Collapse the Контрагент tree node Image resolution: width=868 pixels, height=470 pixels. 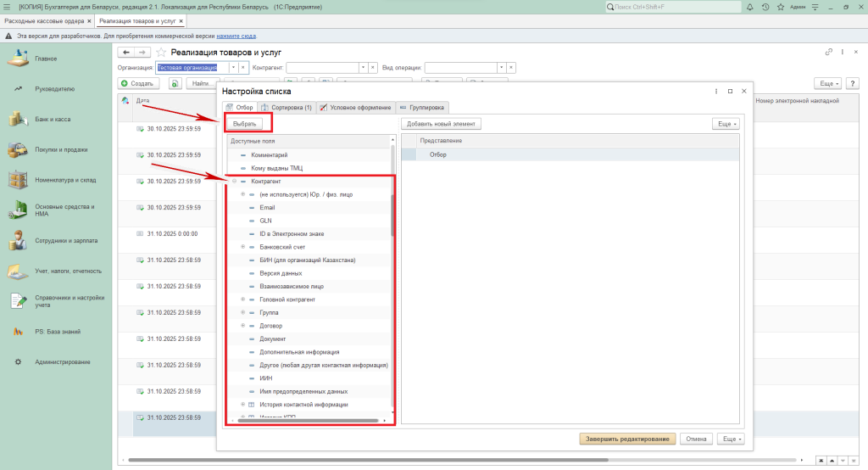point(234,182)
